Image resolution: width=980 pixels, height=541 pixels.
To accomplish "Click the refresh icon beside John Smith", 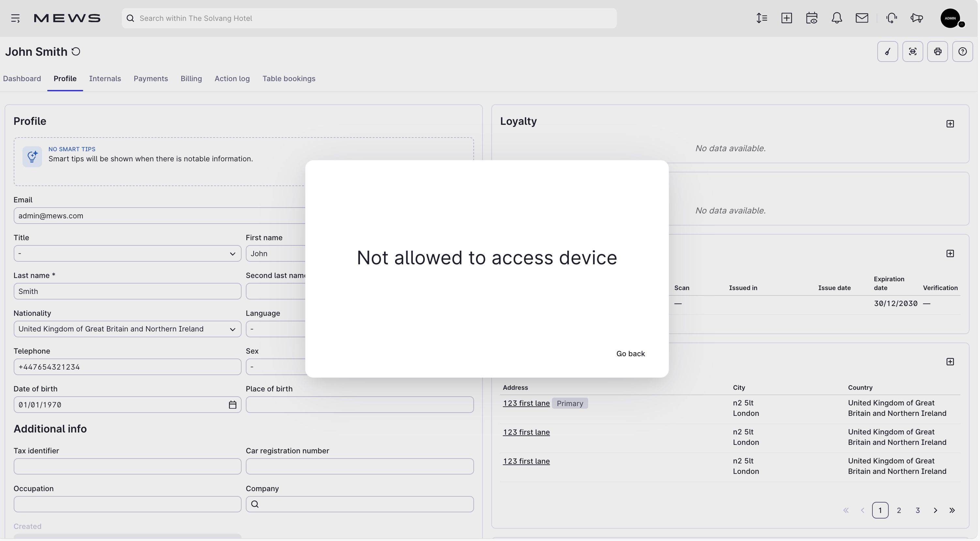I will coord(76,51).
